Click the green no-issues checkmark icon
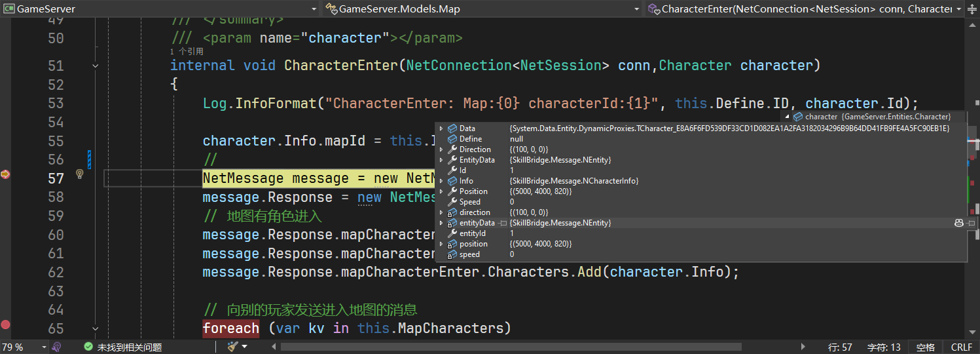The image size is (980, 354). [x=88, y=347]
